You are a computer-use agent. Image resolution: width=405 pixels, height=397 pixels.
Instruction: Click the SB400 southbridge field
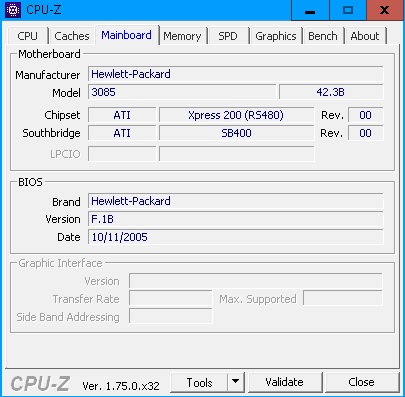click(236, 133)
